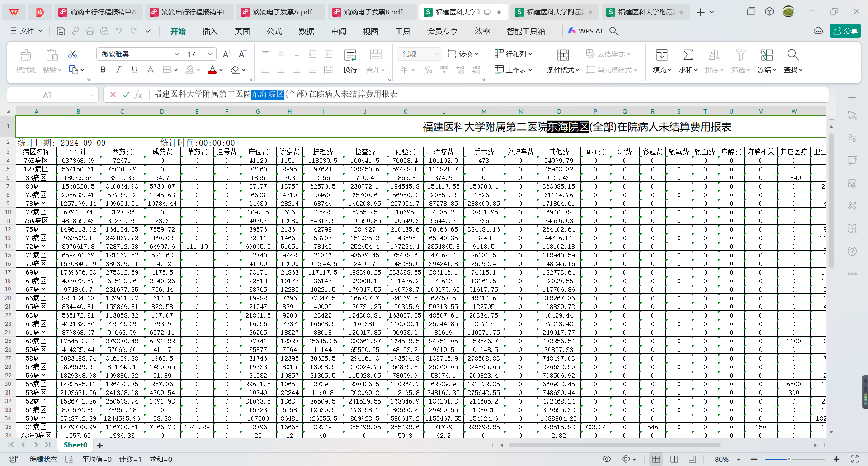Click the horizontal scrollbar at the bottom
The image size is (868, 466).
614,445
